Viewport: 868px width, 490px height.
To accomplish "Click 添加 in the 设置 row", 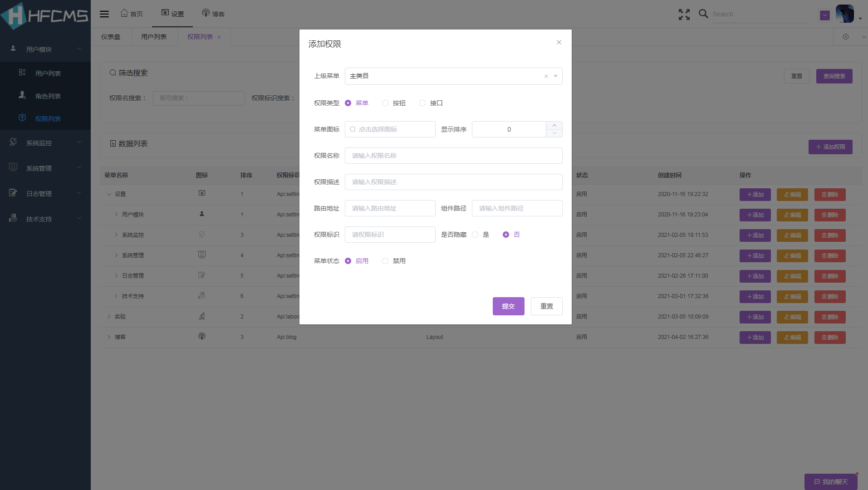I will 755,195.
